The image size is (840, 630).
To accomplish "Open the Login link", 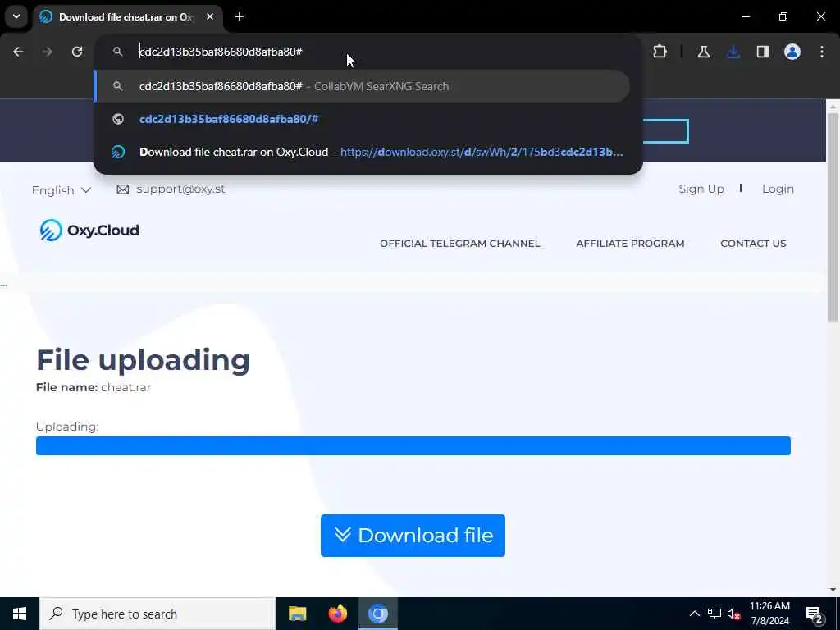I will 778,189.
